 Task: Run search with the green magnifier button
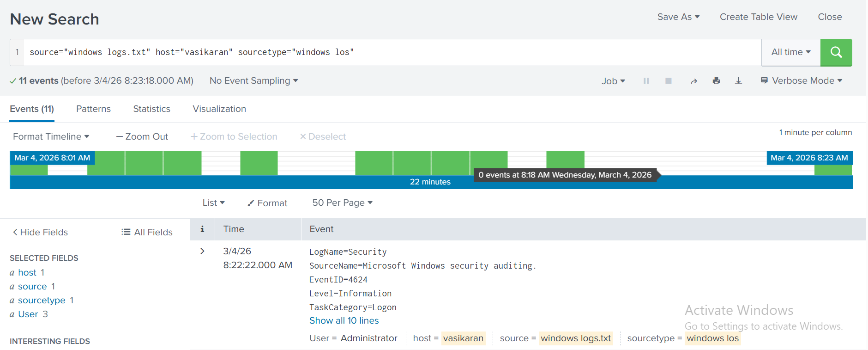pos(836,52)
